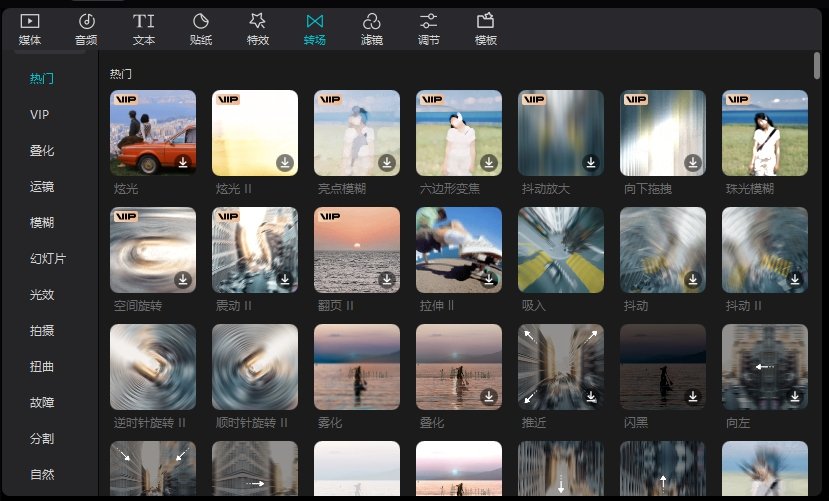The image size is (829, 501).
Task: Select the VIP category in sidebar
Action: pos(40,115)
